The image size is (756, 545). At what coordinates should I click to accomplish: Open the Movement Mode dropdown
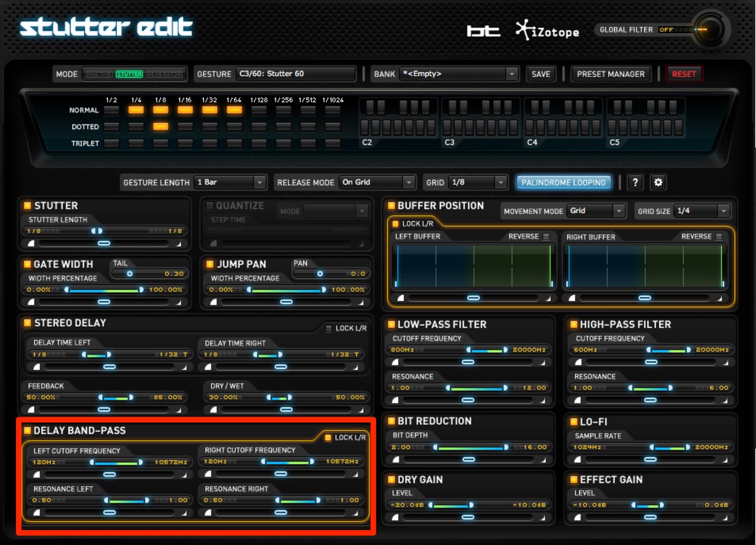(596, 211)
